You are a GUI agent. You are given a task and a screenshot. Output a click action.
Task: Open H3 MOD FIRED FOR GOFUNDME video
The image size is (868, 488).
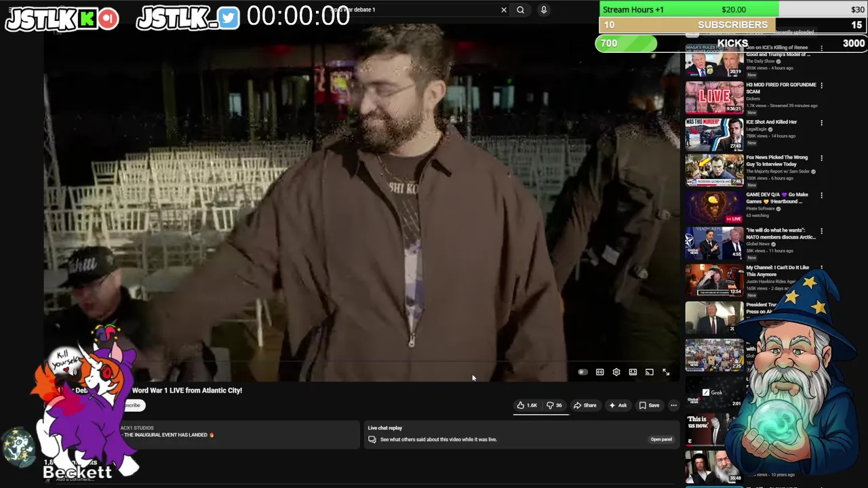pyautogui.click(x=781, y=88)
